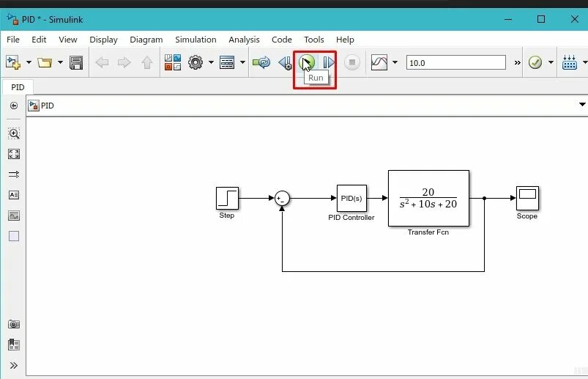Open the Edit menu

(x=39, y=40)
